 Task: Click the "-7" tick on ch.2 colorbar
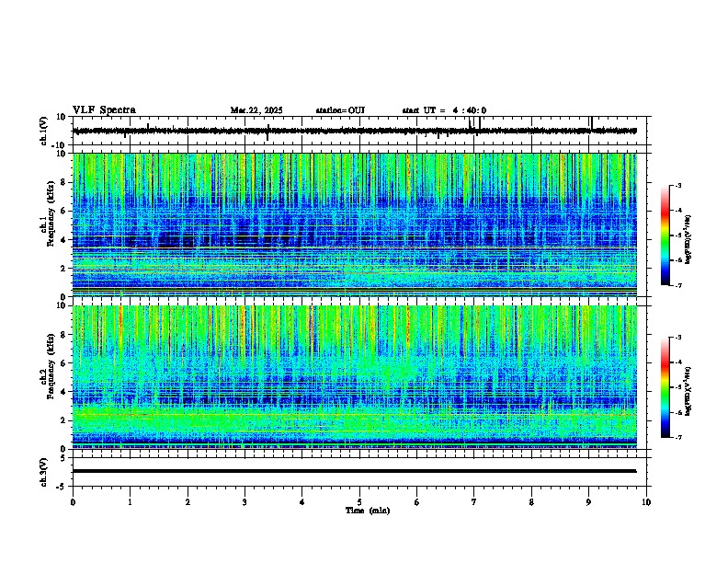tap(678, 438)
